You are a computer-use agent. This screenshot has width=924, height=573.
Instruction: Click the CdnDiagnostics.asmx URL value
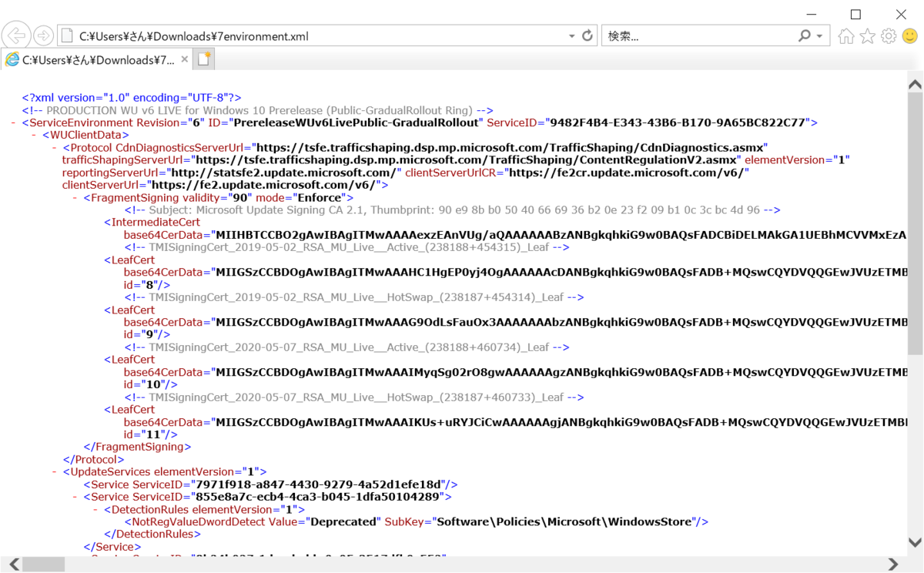(x=511, y=147)
